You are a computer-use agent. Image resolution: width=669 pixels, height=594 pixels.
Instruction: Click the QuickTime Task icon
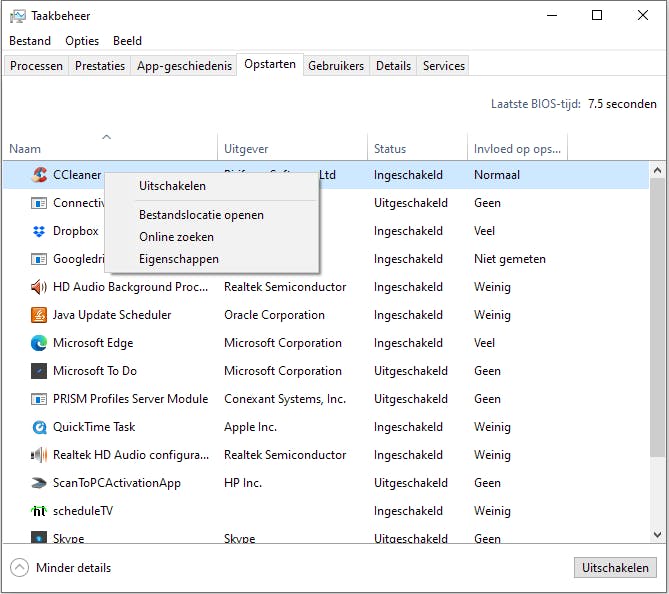(39, 427)
